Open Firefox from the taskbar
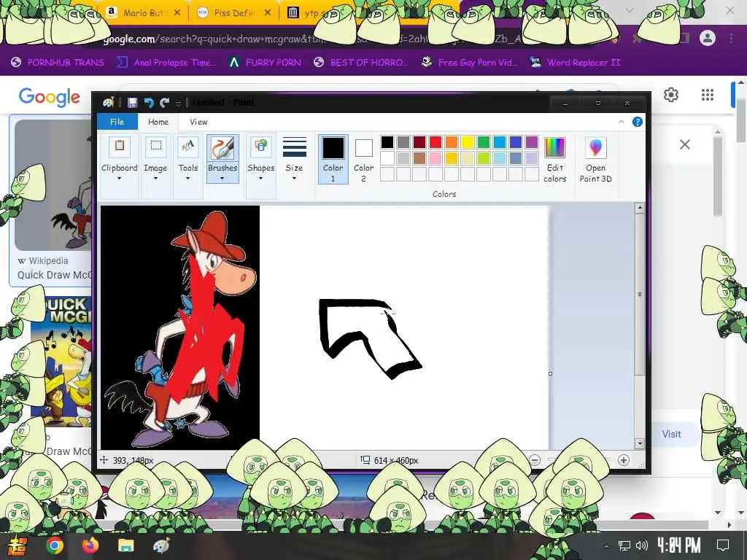The height and width of the screenshot is (560, 747). 90,545
